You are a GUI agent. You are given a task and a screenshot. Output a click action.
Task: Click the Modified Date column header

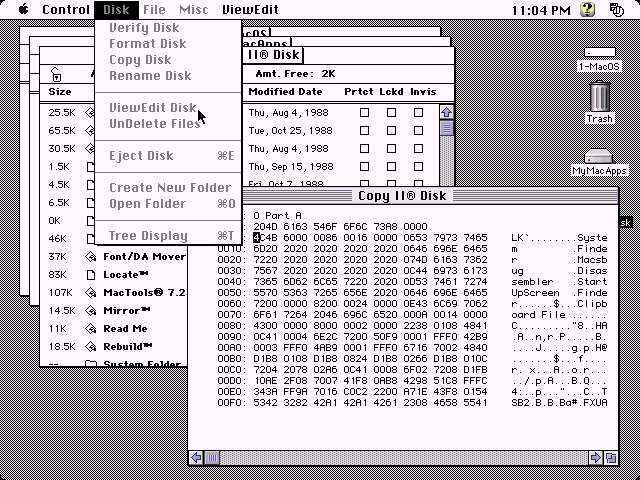click(x=285, y=92)
